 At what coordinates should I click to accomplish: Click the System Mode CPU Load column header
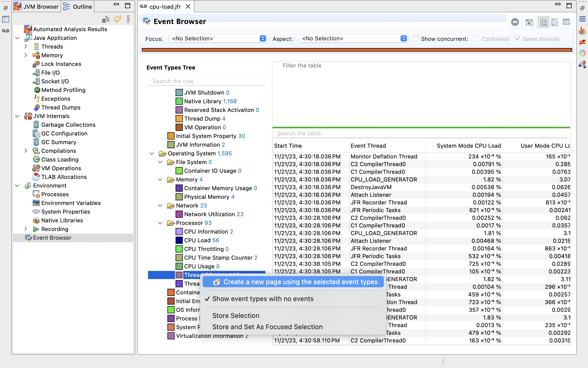coord(469,146)
